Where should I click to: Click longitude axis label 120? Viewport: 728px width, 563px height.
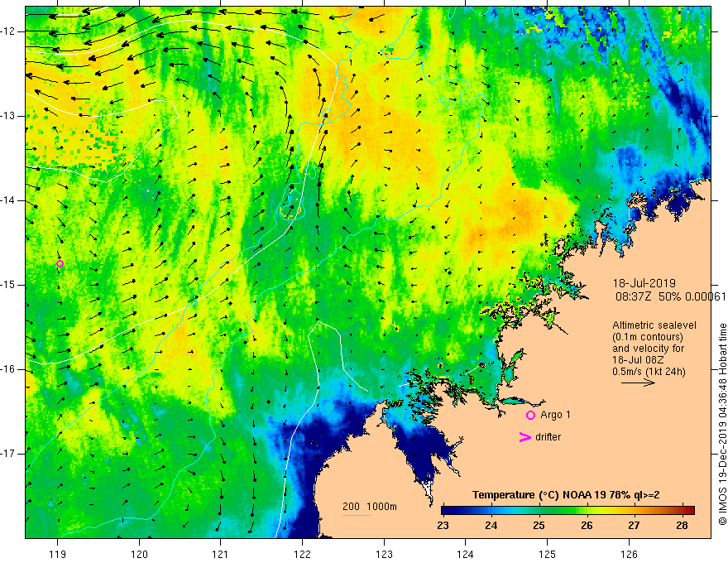click(x=139, y=554)
